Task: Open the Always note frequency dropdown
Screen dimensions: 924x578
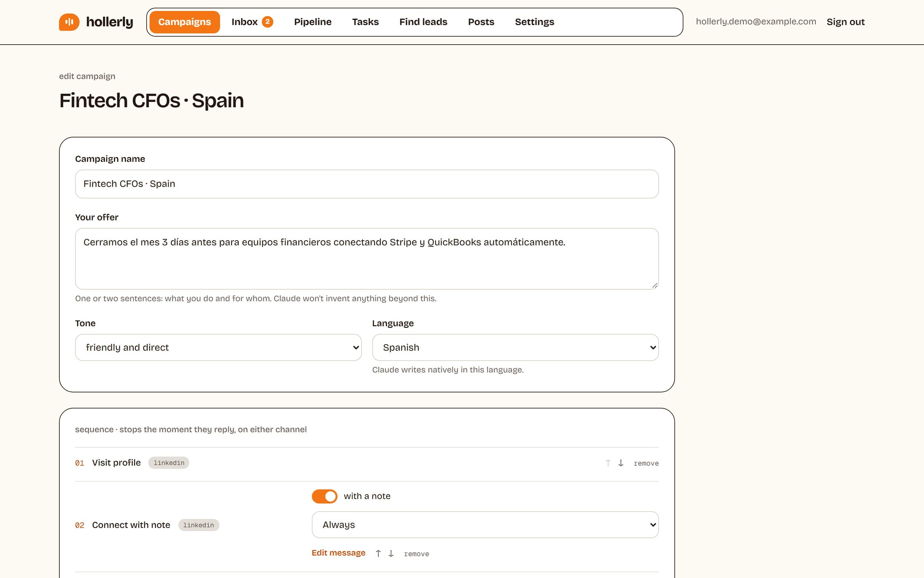Action: click(485, 524)
